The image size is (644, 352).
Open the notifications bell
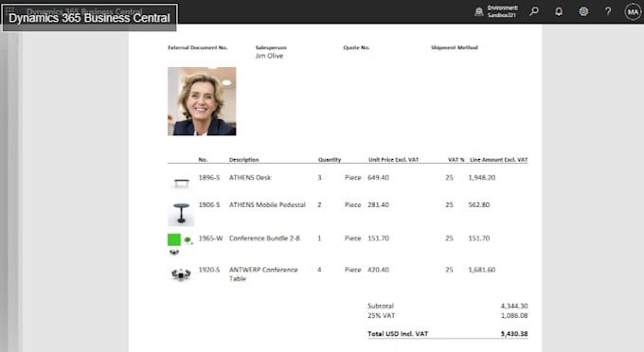coord(559,11)
